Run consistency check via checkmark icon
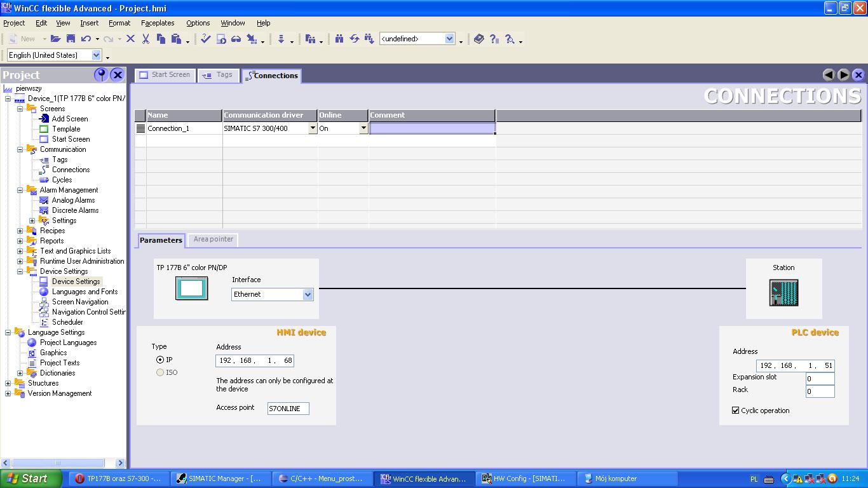868x488 pixels. pos(205,39)
